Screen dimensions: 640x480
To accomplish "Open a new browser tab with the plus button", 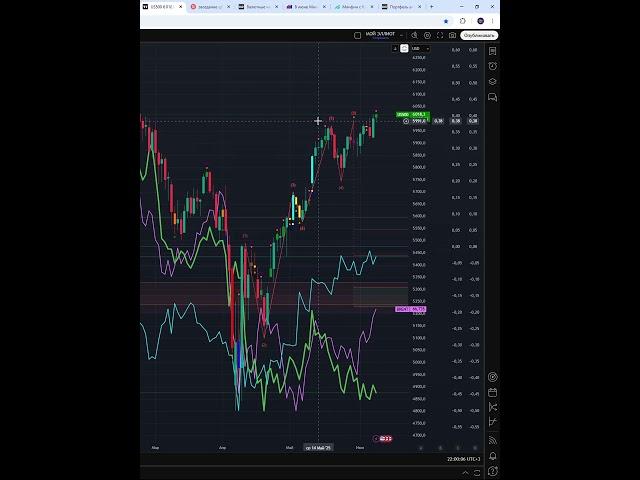I will [x=431, y=7].
